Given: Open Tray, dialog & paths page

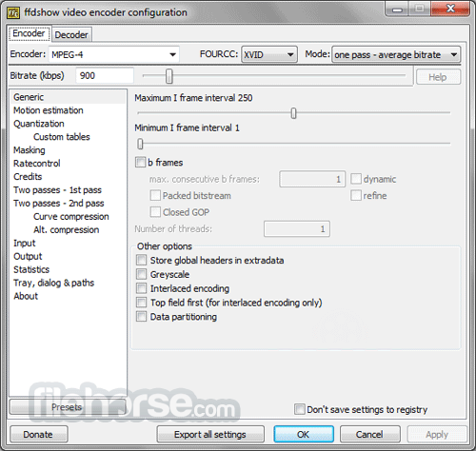Looking at the screenshot, I should (x=53, y=283).
